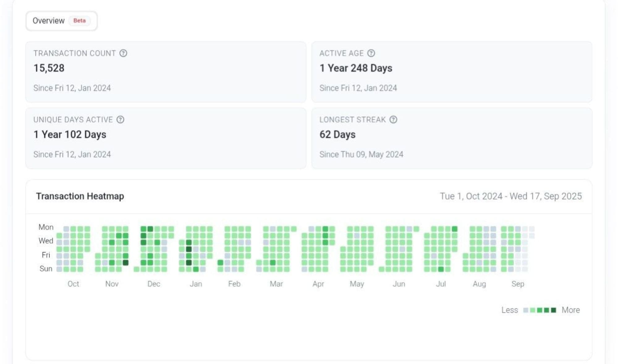Click the Oct month label under heatmap

[x=73, y=284]
